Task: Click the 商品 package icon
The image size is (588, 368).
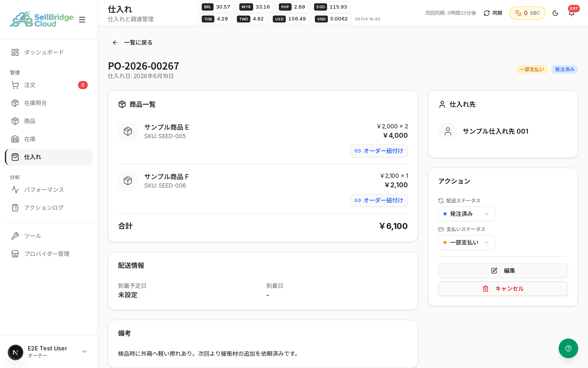Action: point(15,121)
